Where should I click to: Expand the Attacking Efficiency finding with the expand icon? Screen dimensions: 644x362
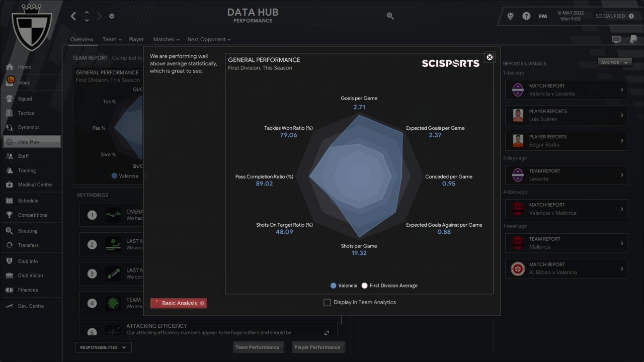(327, 332)
